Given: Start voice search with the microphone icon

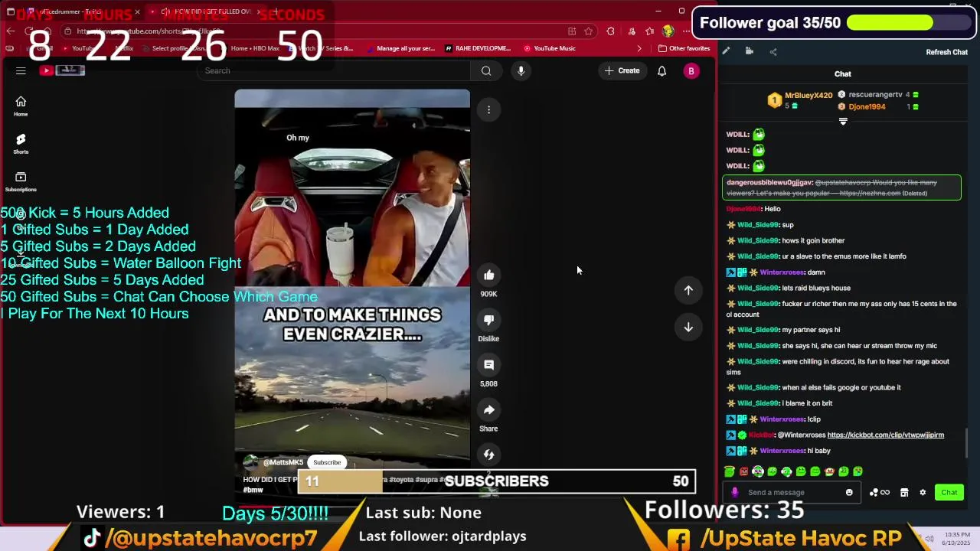Looking at the screenshot, I should 521,70.
